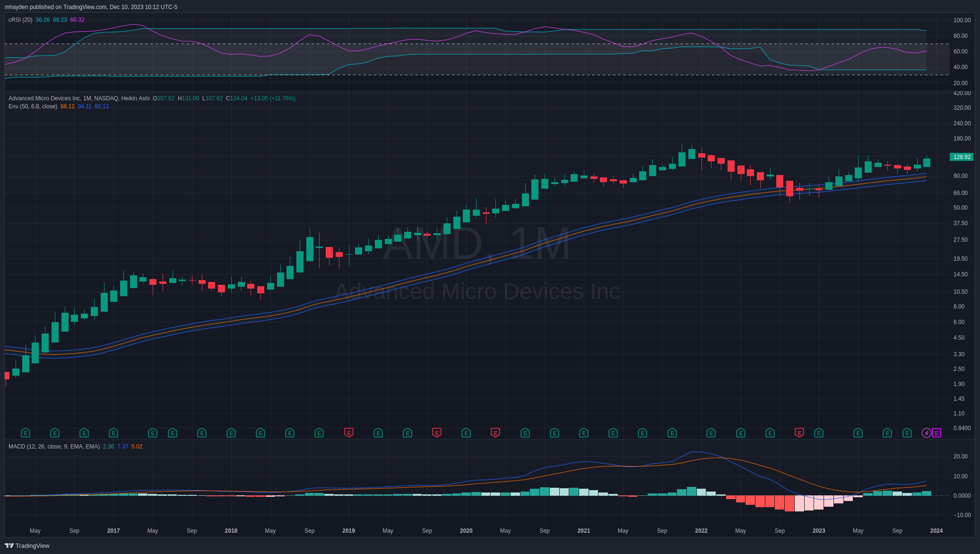
Task: Open the red earnings marker just after 2020
Action: coord(495,433)
